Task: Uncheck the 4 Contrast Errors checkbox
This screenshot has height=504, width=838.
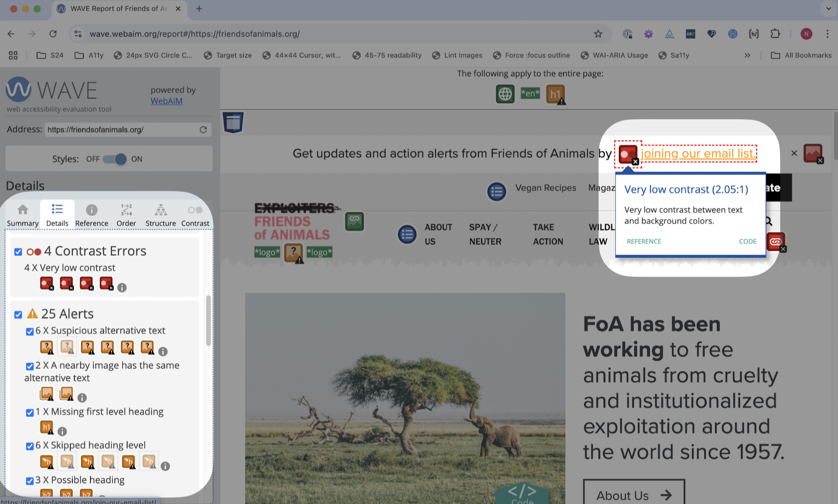Action: pos(18,252)
